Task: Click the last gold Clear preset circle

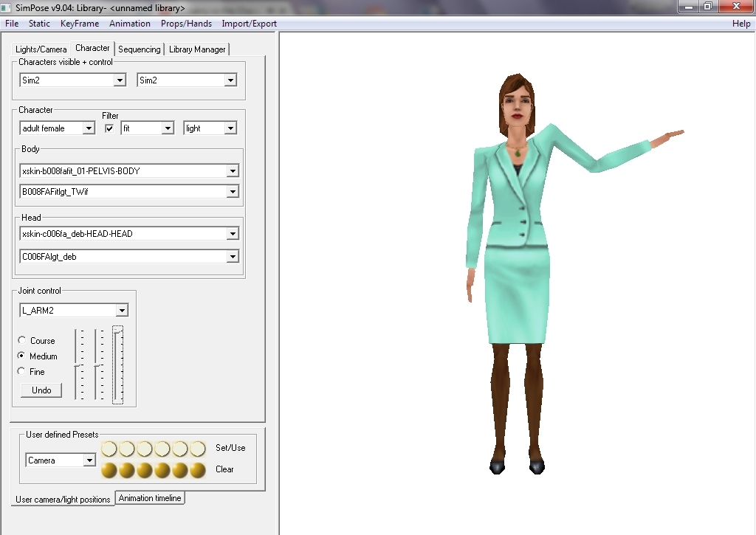Action: coord(198,470)
